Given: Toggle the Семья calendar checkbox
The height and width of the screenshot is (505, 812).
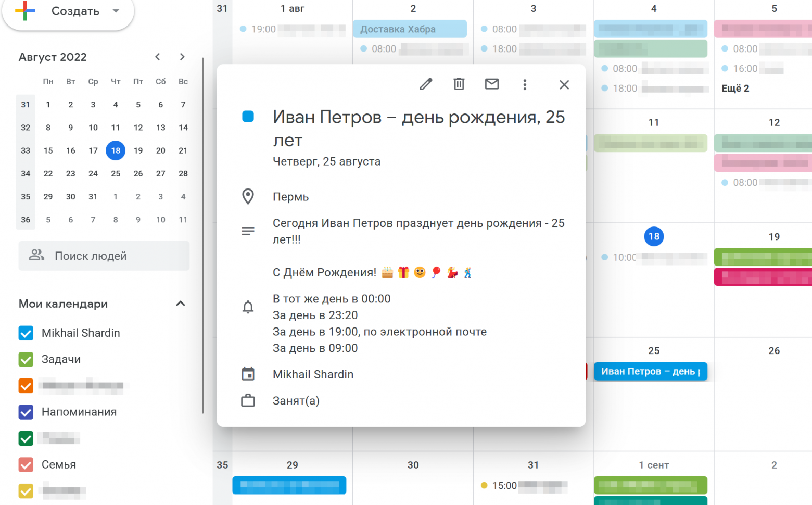Looking at the screenshot, I should click(26, 465).
